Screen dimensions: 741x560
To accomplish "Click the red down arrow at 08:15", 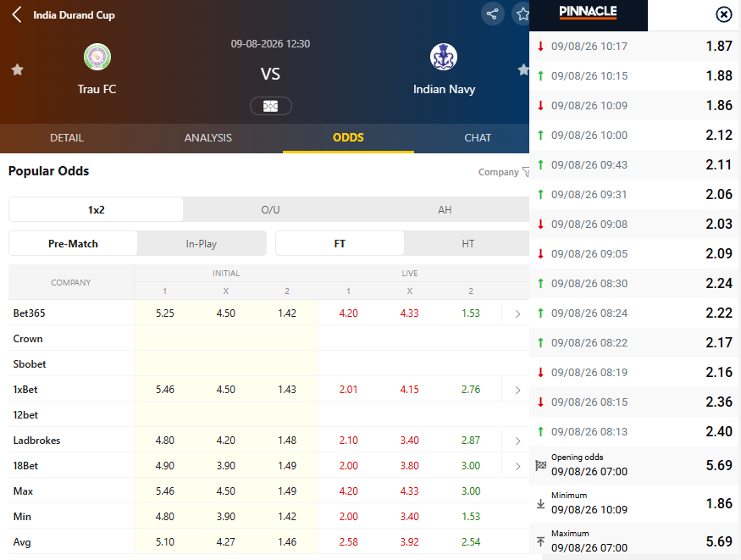I will pyautogui.click(x=540, y=402).
